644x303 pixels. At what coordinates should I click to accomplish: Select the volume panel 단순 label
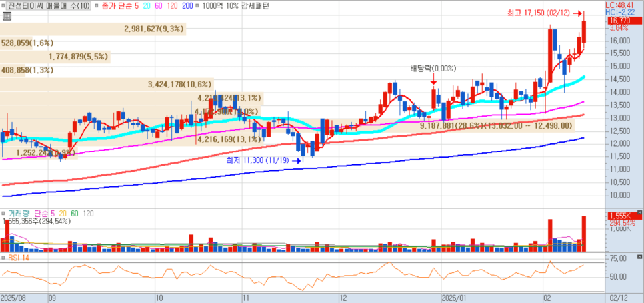42,214
